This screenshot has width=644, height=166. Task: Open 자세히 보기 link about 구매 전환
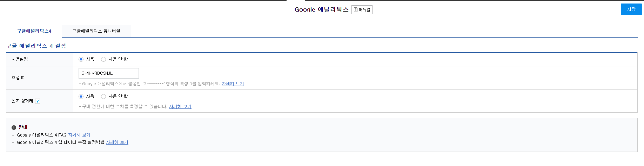click(x=180, y=107)
